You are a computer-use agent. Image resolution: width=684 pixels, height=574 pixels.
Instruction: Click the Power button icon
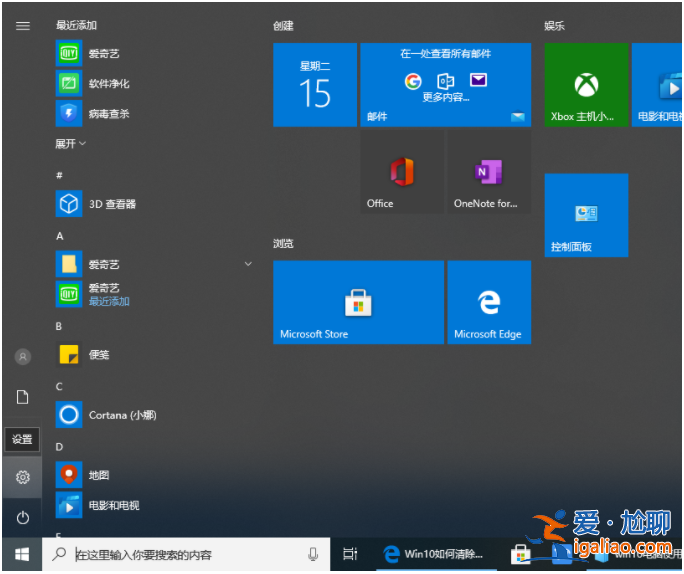pyautogui.click(x=23, y=518)
